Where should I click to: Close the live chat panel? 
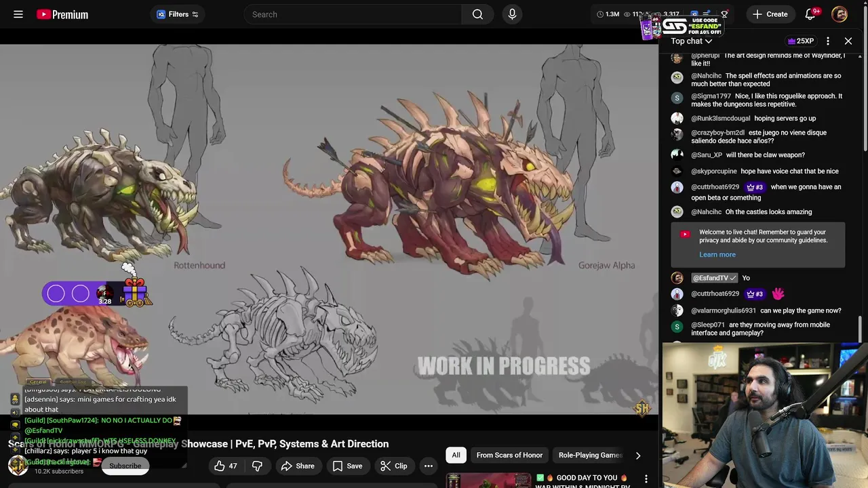[848, 41]
